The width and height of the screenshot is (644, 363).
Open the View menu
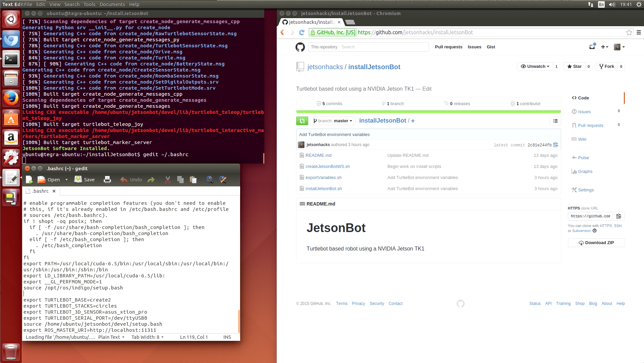click(55, 4)
